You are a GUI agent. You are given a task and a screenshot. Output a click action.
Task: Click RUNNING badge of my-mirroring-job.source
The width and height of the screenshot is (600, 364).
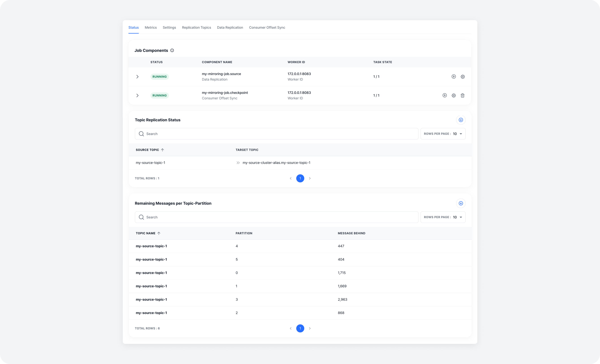160,76
